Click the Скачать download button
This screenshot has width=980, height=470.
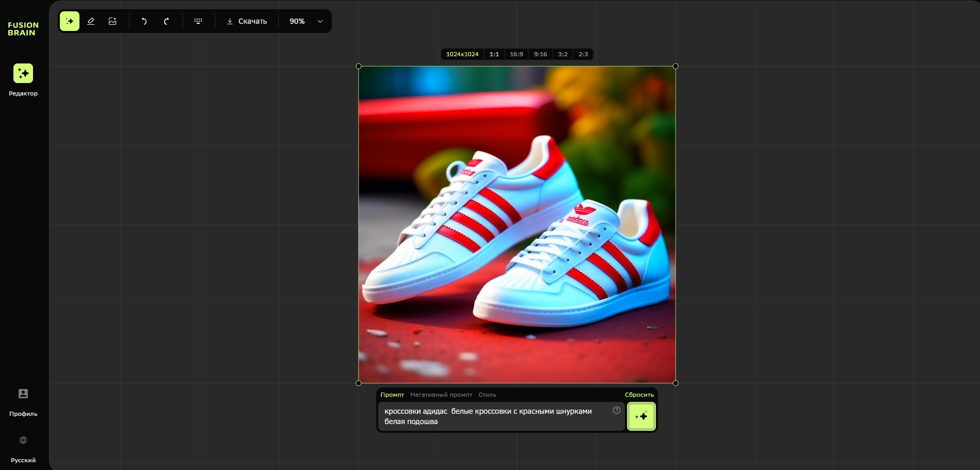[247, 21]
